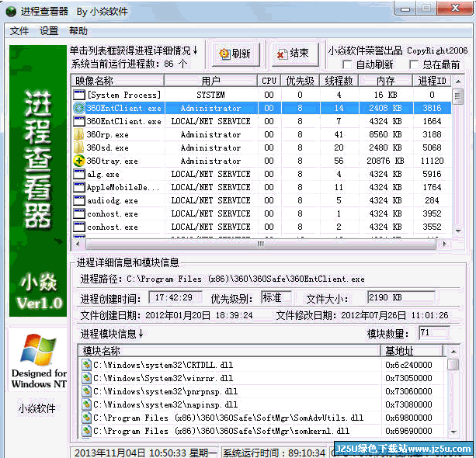Click the process list horizontal scroll thumb
This screenshot has height=458, width=476.
click(261, 244)
